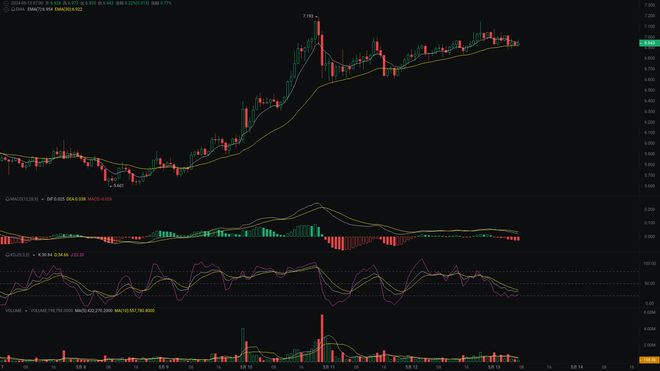
Task: Click the yellow D 34.66 value
Action: pyautogui.click(x=61, y=255)
